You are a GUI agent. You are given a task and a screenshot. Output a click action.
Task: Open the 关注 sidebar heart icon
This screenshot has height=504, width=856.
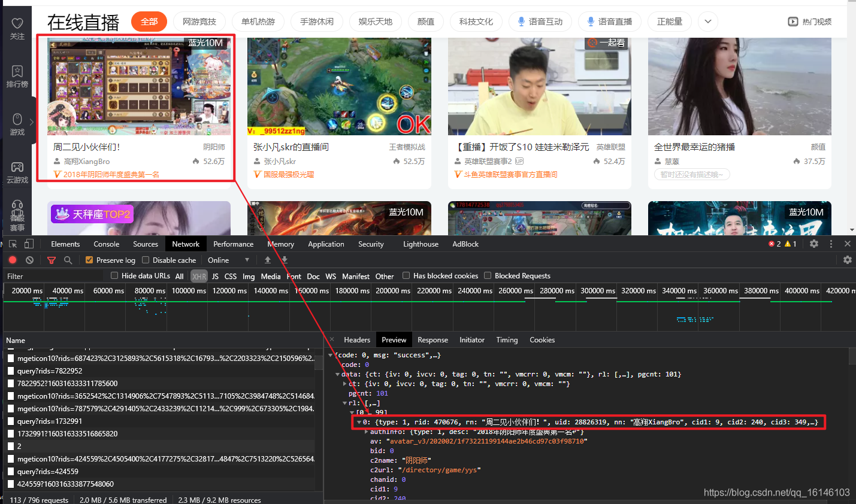[x=17, y=23]
